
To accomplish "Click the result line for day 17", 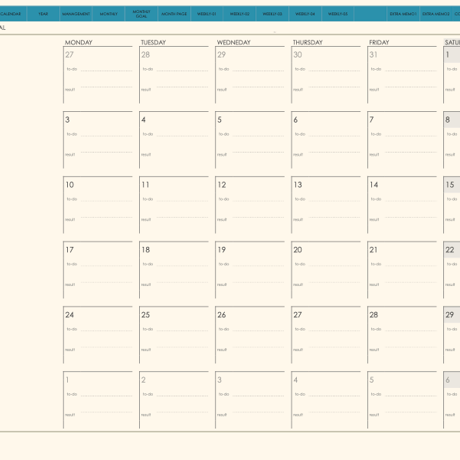I will (106, 282).
